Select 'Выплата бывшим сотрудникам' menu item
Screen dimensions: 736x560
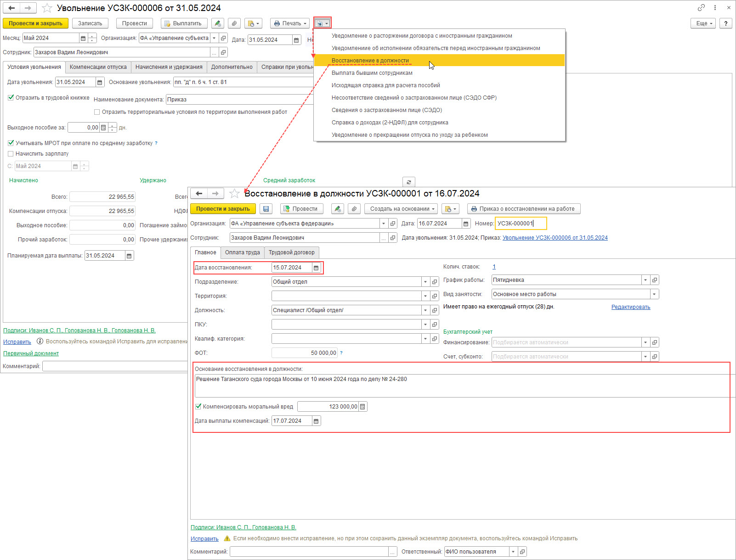(x=439, y=73)
